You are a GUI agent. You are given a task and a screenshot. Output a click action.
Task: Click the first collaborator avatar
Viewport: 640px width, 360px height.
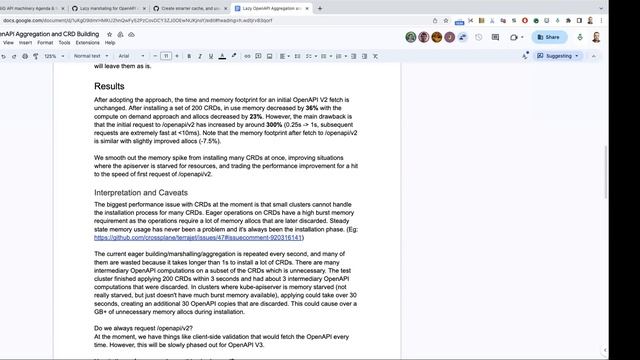click(x=411, y=37)
